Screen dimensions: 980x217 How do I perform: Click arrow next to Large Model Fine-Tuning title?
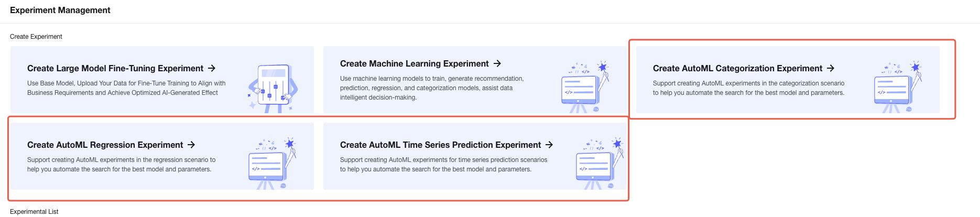point(212,68)
